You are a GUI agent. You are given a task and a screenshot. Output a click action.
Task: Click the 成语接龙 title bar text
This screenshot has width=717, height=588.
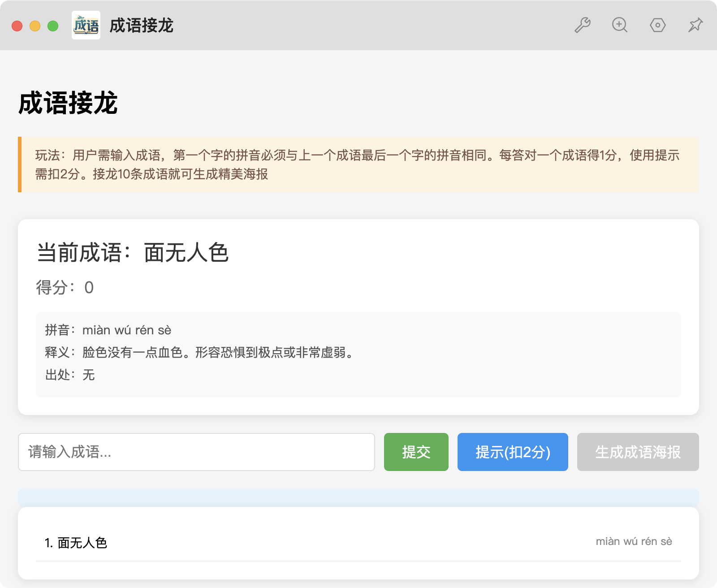click(141, 26)
